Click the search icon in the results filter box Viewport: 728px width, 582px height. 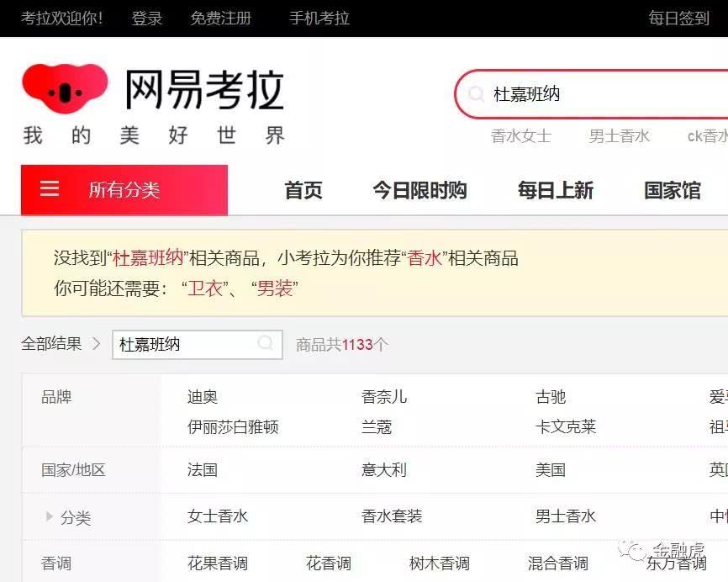(x=266, y=343)
